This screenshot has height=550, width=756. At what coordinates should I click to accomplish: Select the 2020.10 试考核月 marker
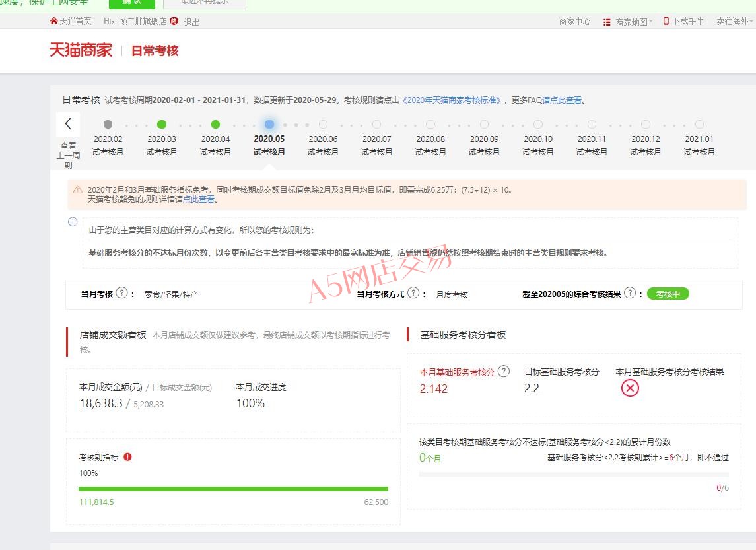(538, 124)
